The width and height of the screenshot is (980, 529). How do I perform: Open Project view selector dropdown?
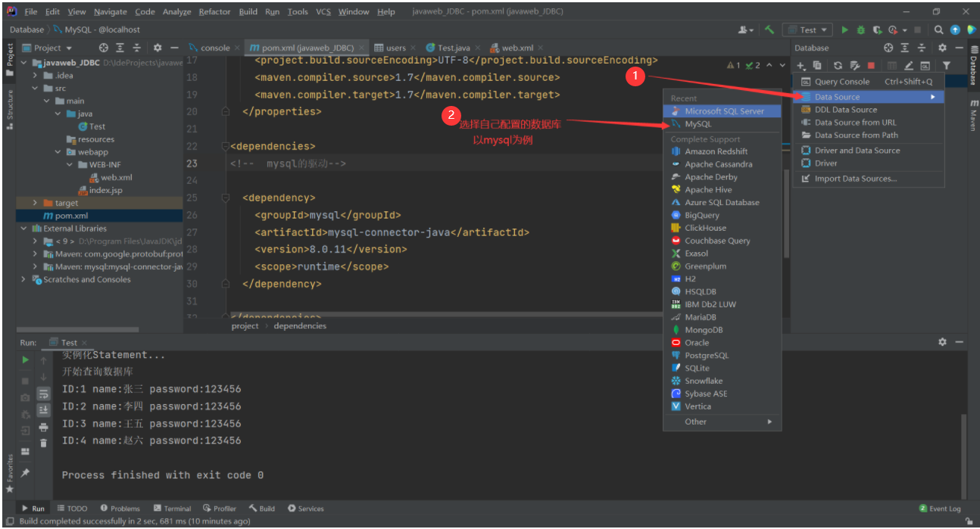point(48,48)
